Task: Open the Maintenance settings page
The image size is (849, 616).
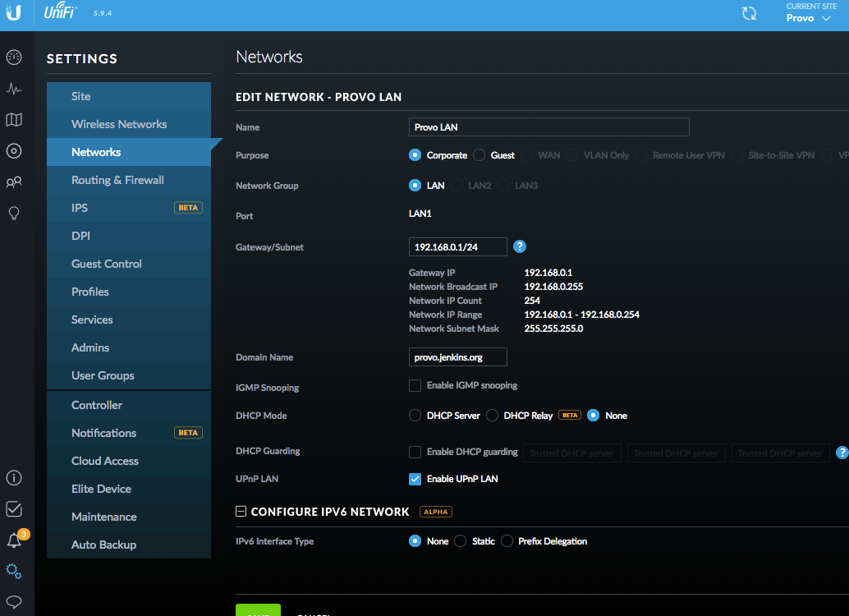Action: click(103, 517)
